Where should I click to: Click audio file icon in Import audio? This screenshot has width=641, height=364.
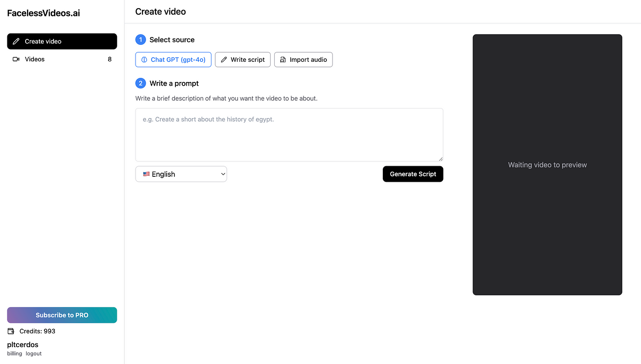click(283, 60)
